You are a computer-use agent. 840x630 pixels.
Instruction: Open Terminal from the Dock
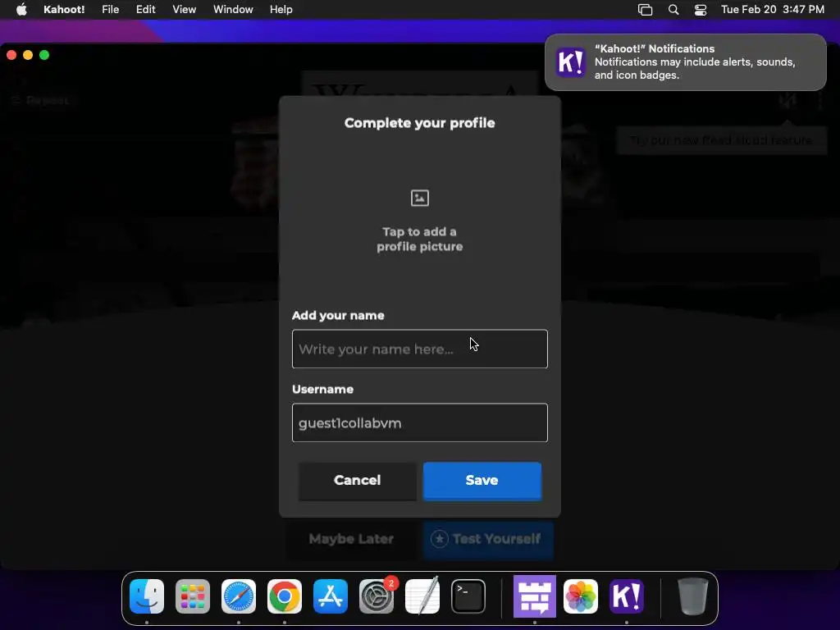[x=468, y=596]
